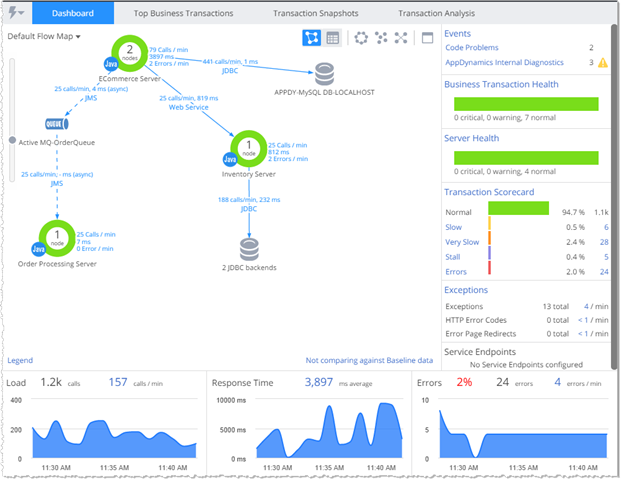Image resolution: width=624 pixels, height=485 pixels.
Task: Adjust the flow map zoom slider handle
Action: (x=12, y=140)
